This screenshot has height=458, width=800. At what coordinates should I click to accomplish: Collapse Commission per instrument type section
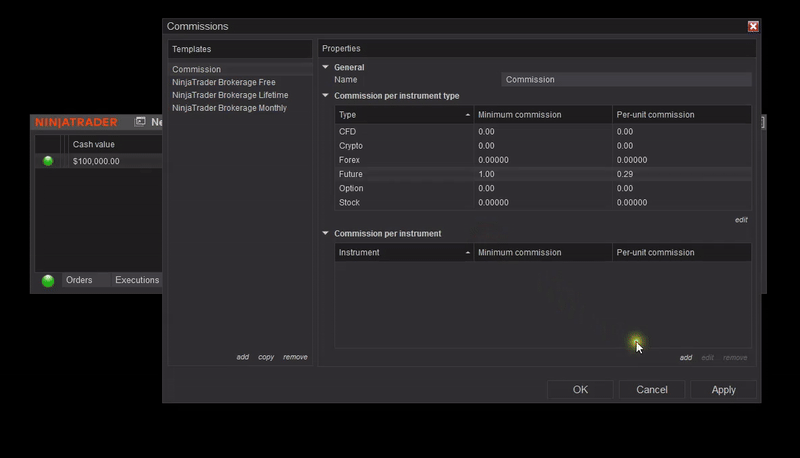coord(325,96)
